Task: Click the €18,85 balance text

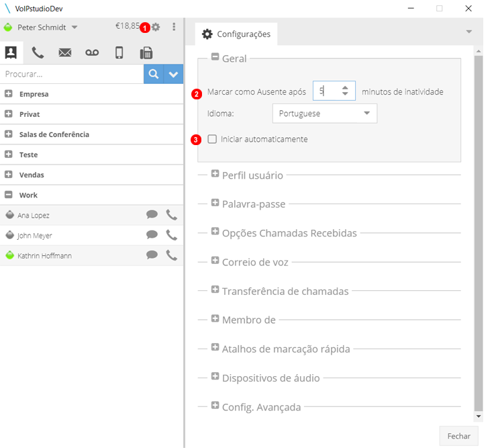Action: [x=128, y=26]
